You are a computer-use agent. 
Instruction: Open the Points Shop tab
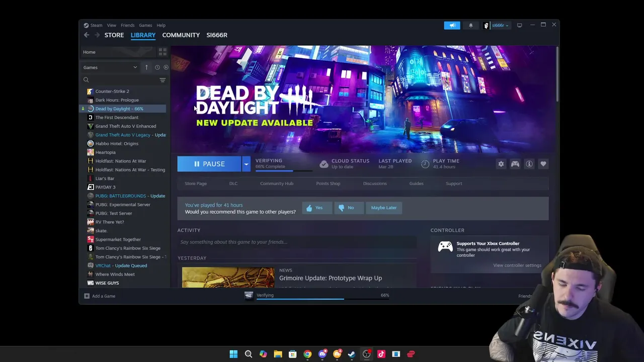[x=328, y=184]
